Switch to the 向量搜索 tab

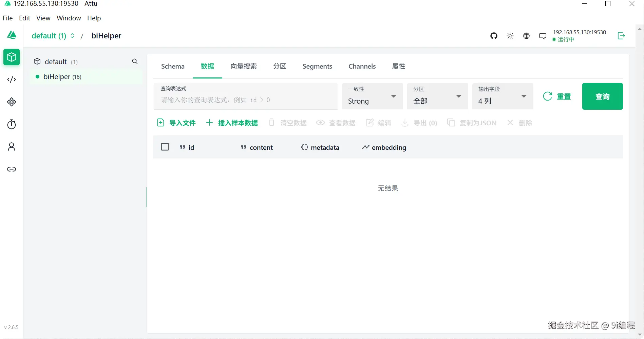(x=244, y=66)
